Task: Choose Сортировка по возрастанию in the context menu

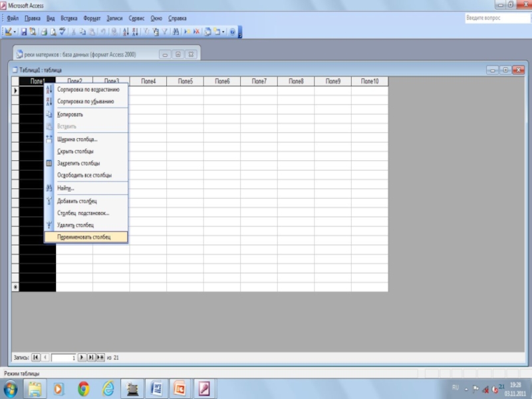Action: coord(88,89)
